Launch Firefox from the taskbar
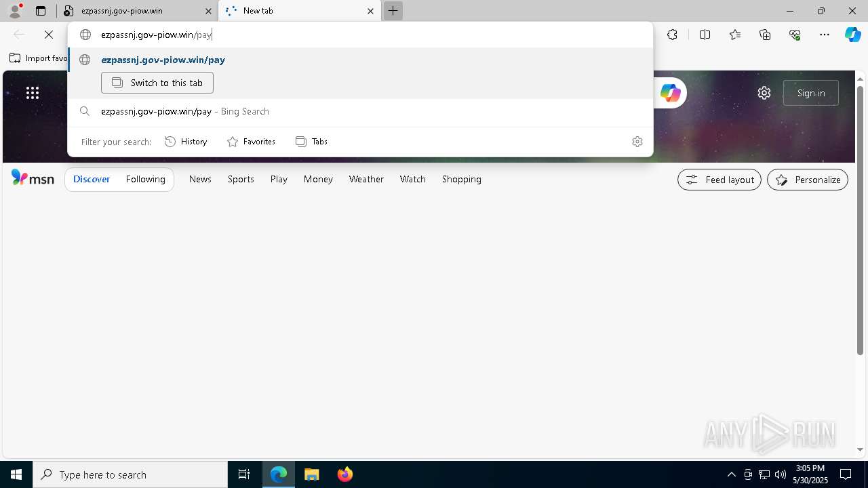Image resolution: width=868 pixels, height=488 pixels. coord(345,474)
